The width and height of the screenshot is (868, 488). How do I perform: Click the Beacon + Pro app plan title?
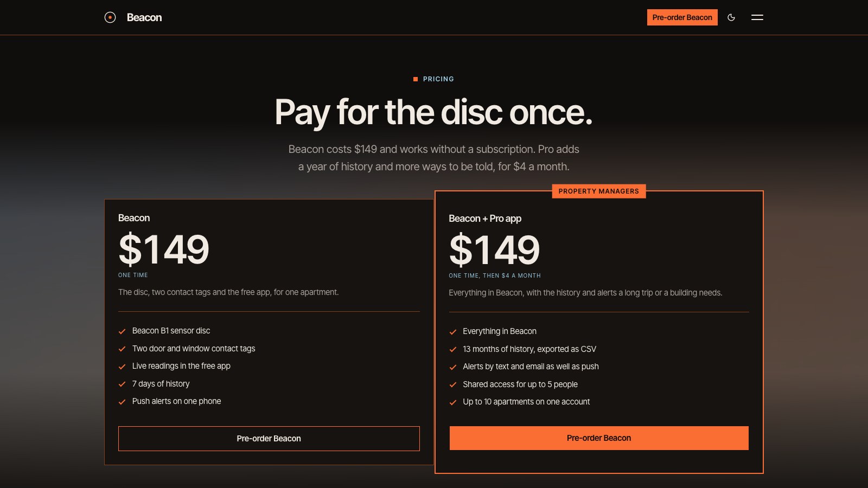click(485, 219)
